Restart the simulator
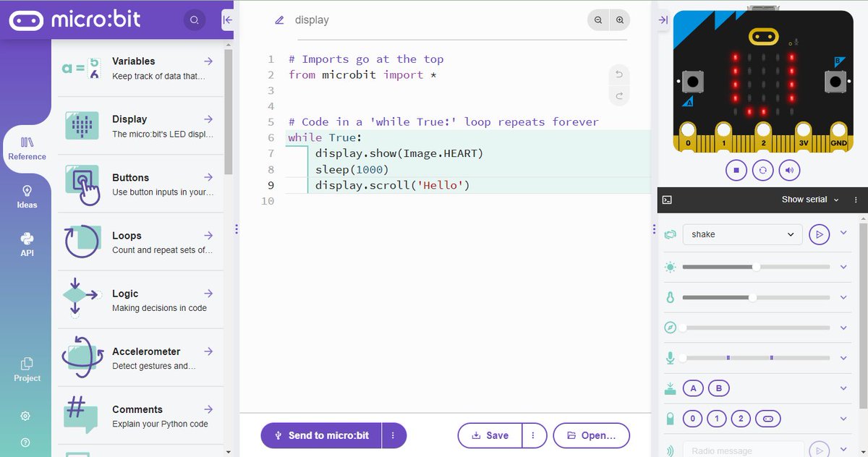Screen dimensions: 868x457 point(762,171)
